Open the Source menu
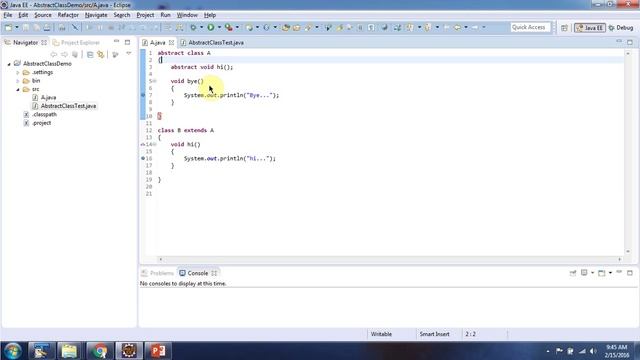The width and height of the screenshot is (640, 360). click(x=43, y=15)
